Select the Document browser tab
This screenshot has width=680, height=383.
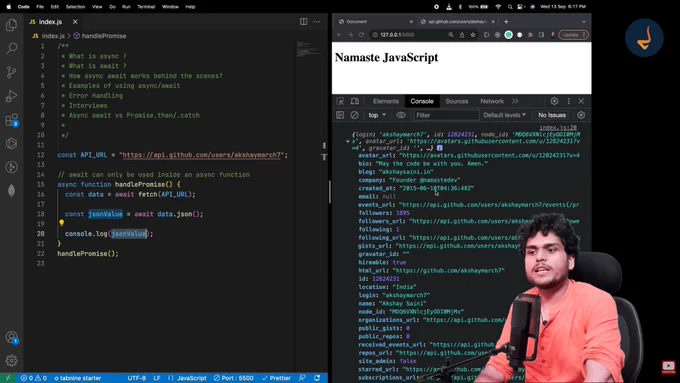(376, 22)
